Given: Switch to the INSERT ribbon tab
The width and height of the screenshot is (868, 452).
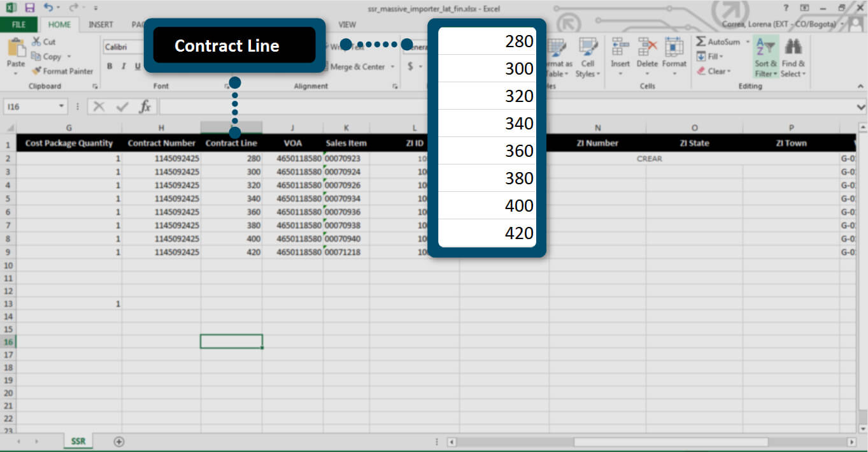Looking at the screenshot, I should (x=101, y=25).
